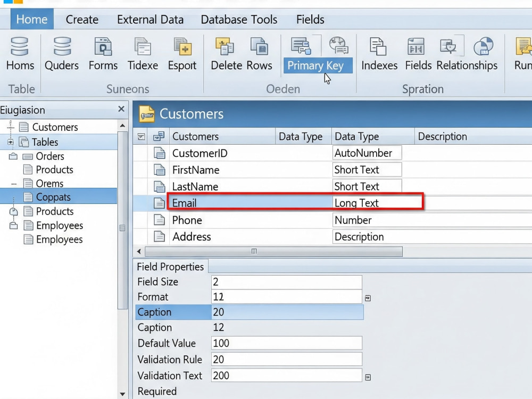Screen dimensions: 532x399
Task: Select the Tables tree item
Action: (x=45, y=142)
